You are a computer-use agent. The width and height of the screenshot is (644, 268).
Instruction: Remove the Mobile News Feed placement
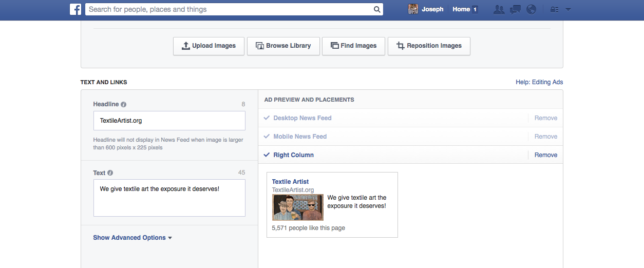[546, 137]
